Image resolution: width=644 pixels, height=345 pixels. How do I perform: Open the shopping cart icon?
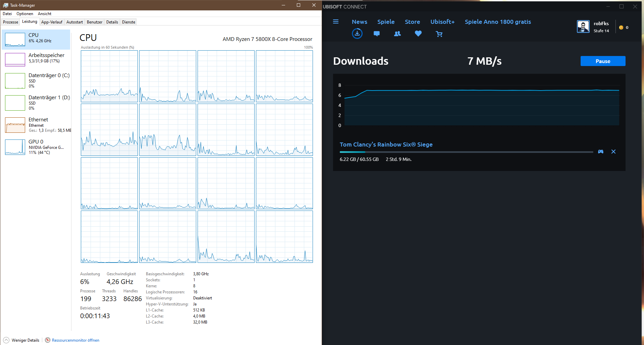[x=439, y=34]
